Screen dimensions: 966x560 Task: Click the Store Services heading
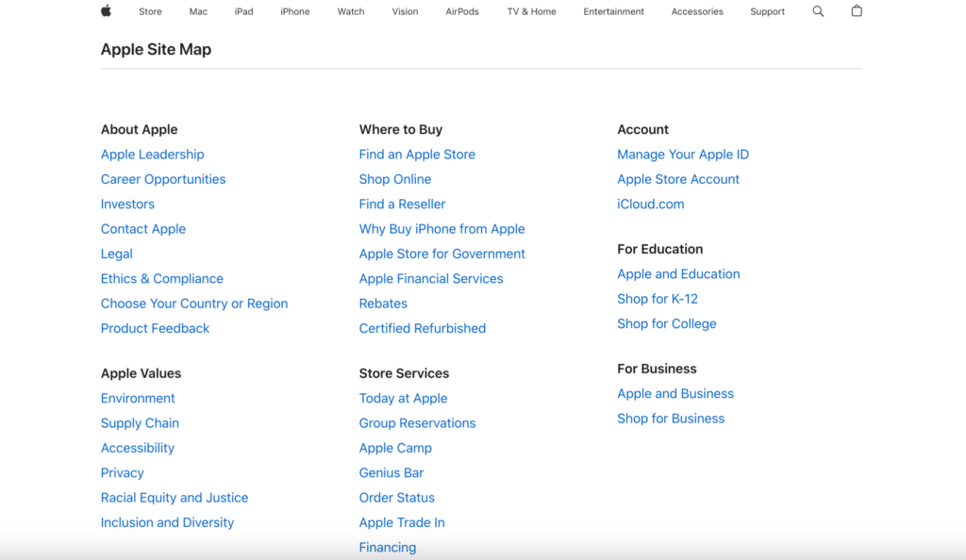pos(404,373)
